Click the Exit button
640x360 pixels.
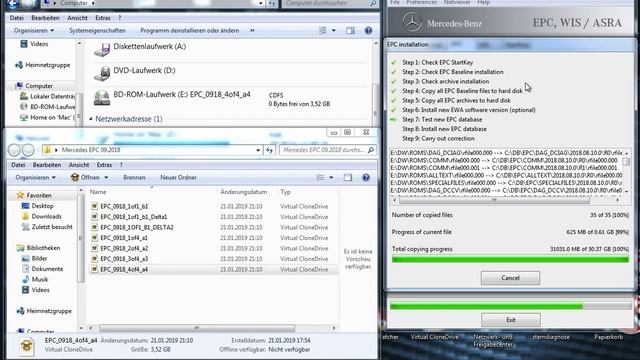click(511, 320)
